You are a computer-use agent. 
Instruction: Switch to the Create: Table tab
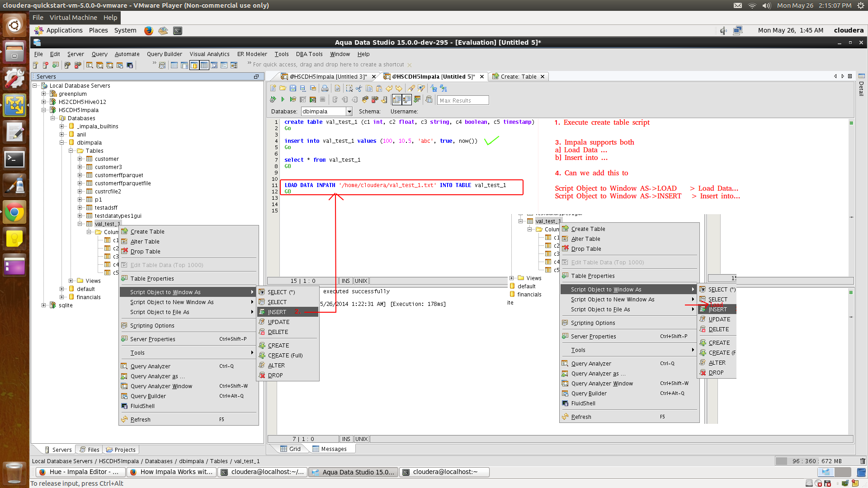518,76
